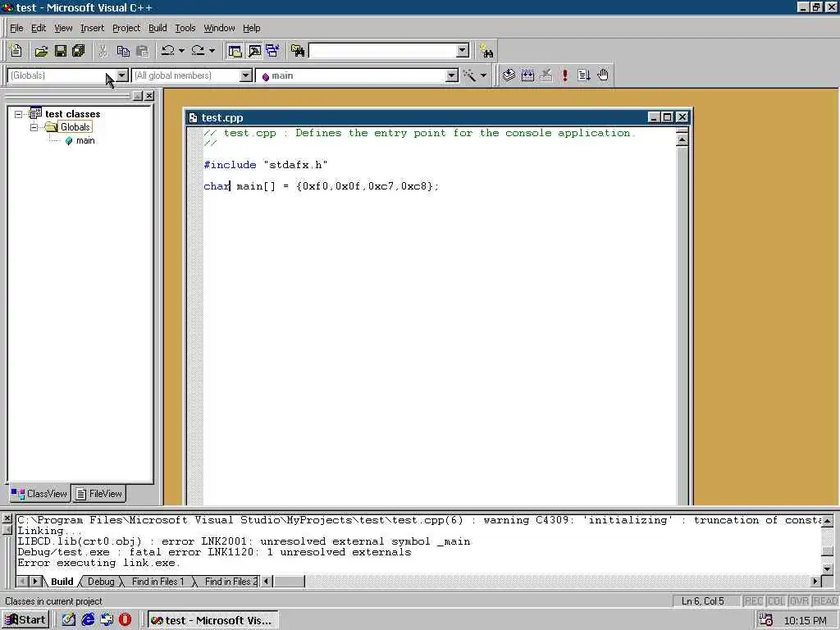Image resolution: width=840 pixels, height=630 pixels.
Task: Click inside the Find text input field
Action: pyautogui.click(x=382, y=51)
